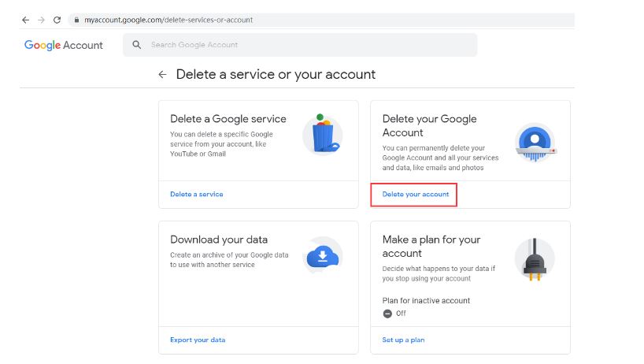Click the Off status icon for inactive plan
644x364 pixels.
click(x=387, y=313)
